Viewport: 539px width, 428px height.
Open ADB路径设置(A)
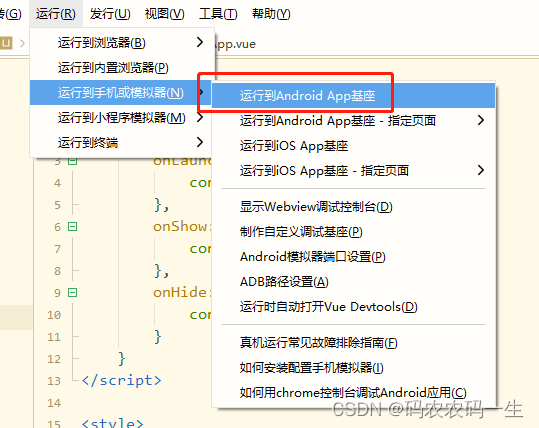(x=353, y=282)
